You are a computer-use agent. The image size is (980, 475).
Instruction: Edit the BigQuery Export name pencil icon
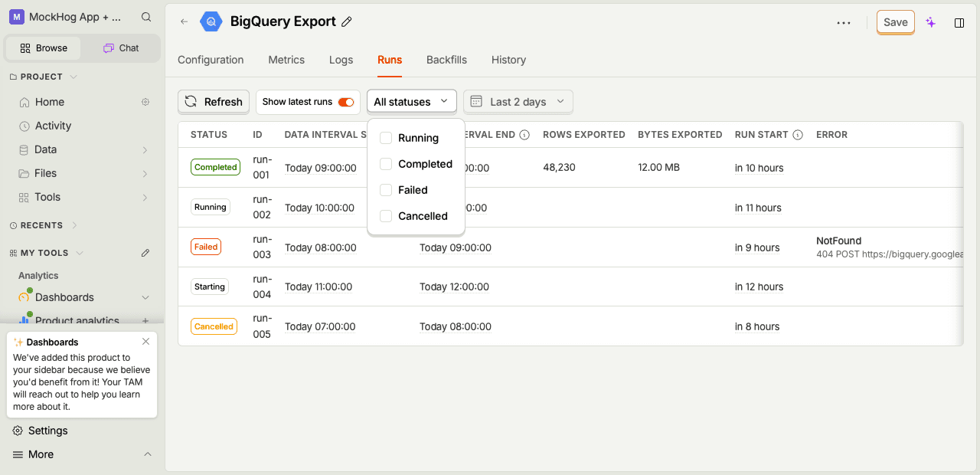click(347, 22)
